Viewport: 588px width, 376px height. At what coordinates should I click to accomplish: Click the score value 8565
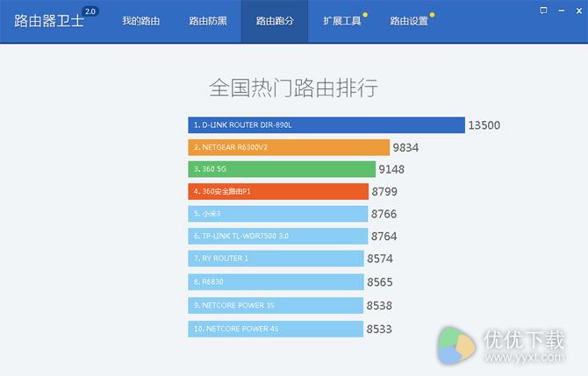tap(380, 282)
